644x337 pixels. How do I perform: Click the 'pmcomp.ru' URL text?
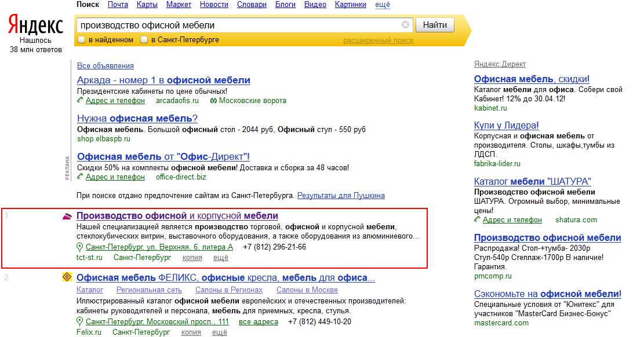(493, 276)
